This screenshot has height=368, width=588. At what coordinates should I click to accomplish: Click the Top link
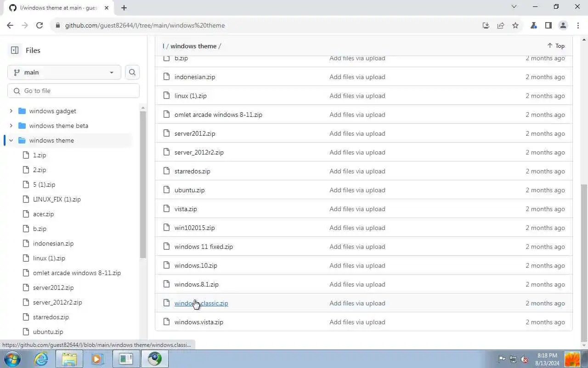click(x=556, y=46)
